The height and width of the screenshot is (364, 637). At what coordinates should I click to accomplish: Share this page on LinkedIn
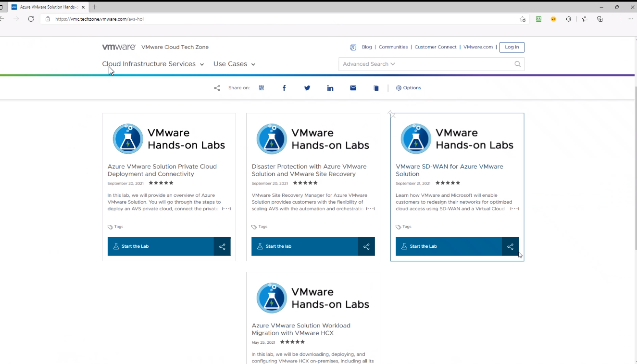[330, 88]
